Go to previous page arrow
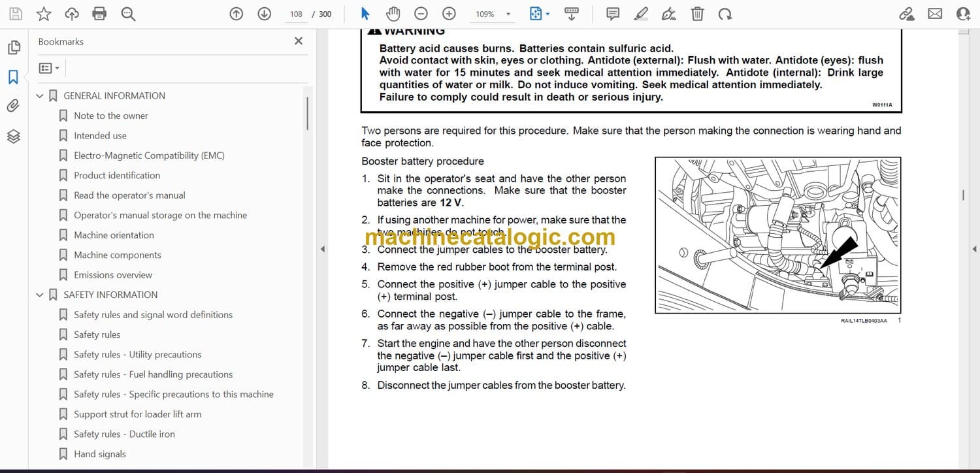The image size is (980, 473). point(237,14)
